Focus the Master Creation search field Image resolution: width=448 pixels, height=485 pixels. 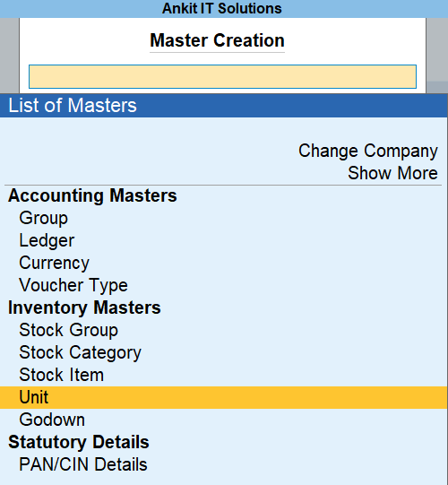click(x=222, y=76)
